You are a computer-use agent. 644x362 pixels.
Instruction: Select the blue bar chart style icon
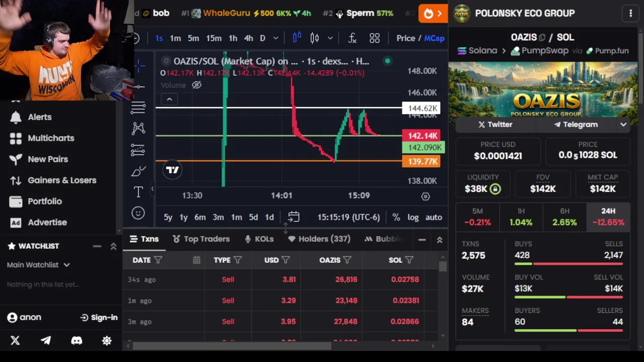297,38
